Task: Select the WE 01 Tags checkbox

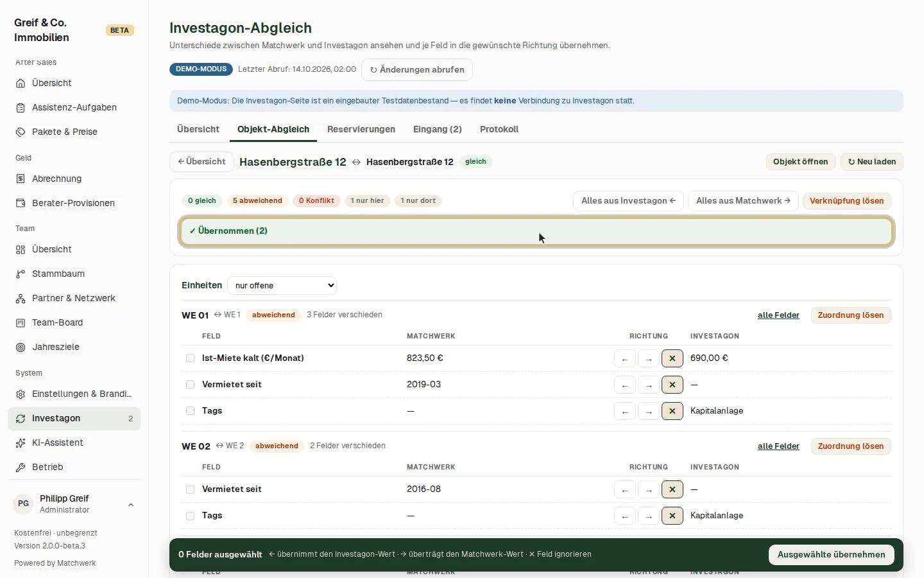Action: [x=190, y=411]
